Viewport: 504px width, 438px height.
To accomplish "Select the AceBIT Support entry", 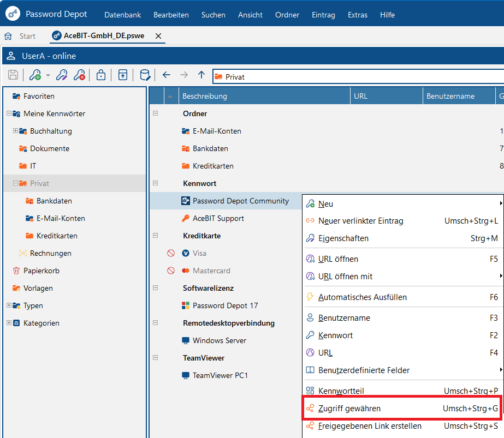I will pos(218,218).
